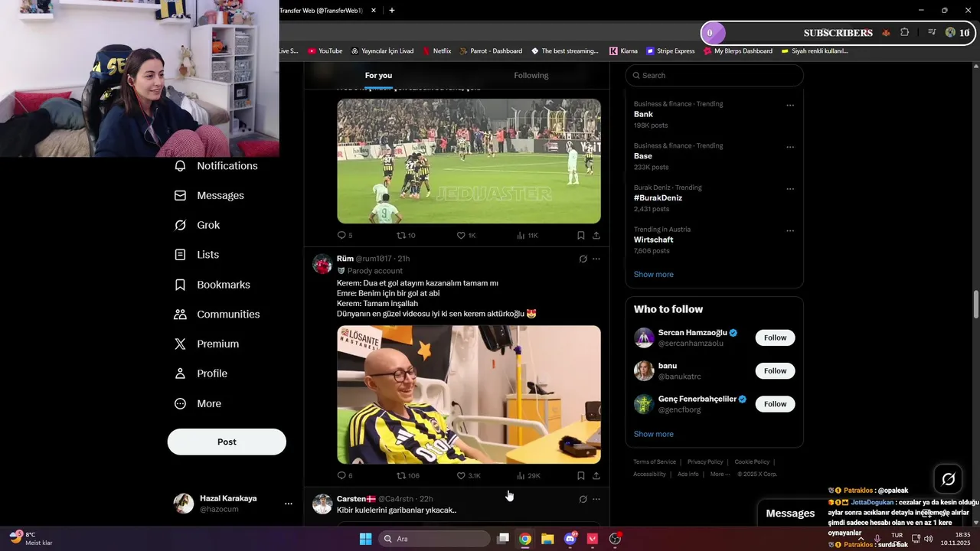
Task: Bookmark Rüm's post
Action: (581, 476)
